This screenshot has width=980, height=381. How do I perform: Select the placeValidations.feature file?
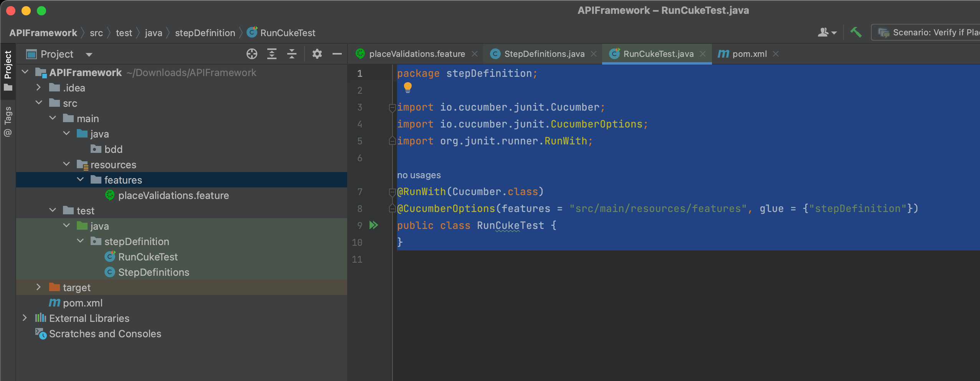click(x=174, y=195)
